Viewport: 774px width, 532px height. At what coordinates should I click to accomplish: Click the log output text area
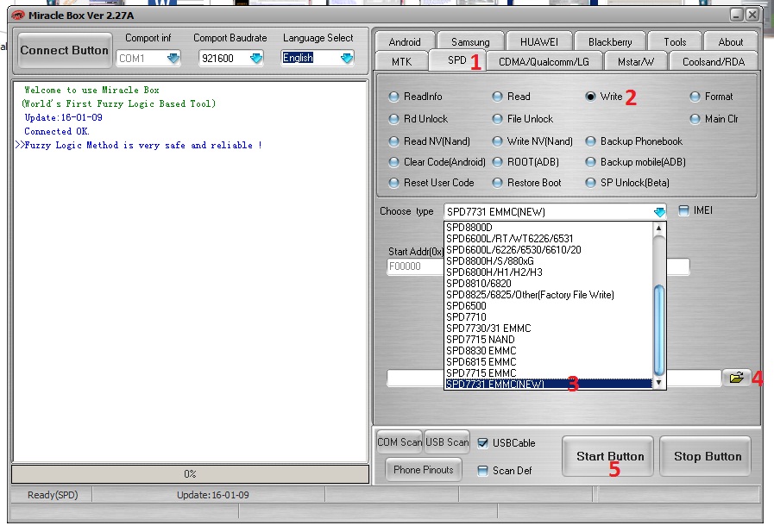click(190, 272)
